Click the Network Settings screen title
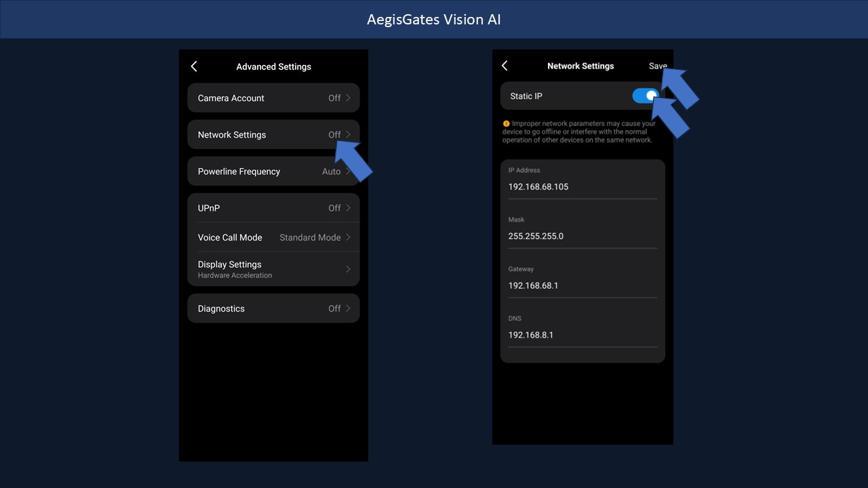 (580, 66)
